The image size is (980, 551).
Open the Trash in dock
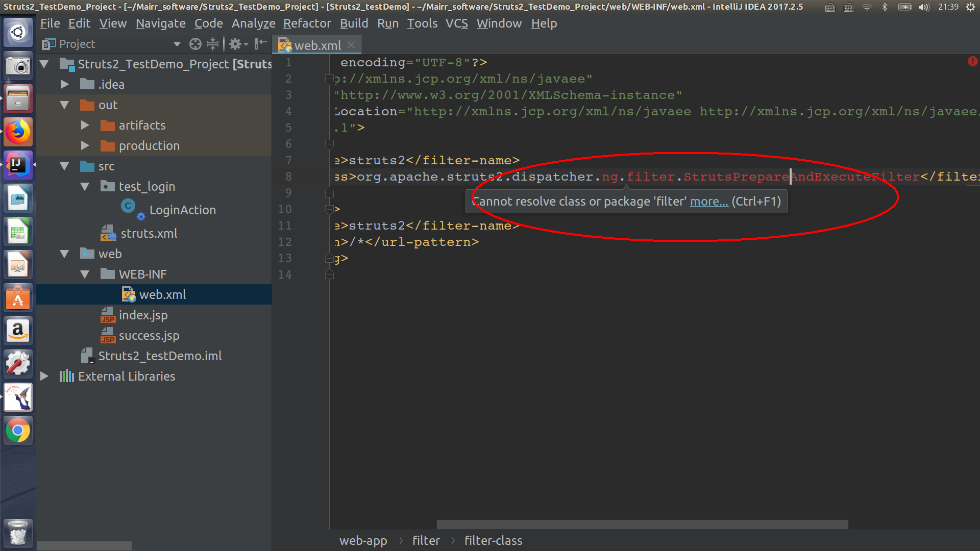18,532
